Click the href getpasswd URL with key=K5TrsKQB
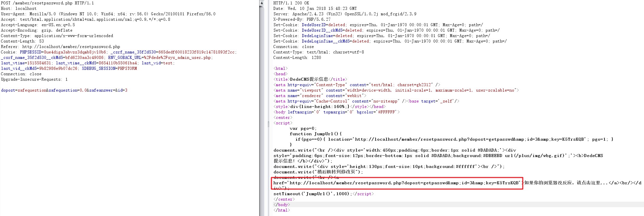The image size is (644, 216). 397,183
